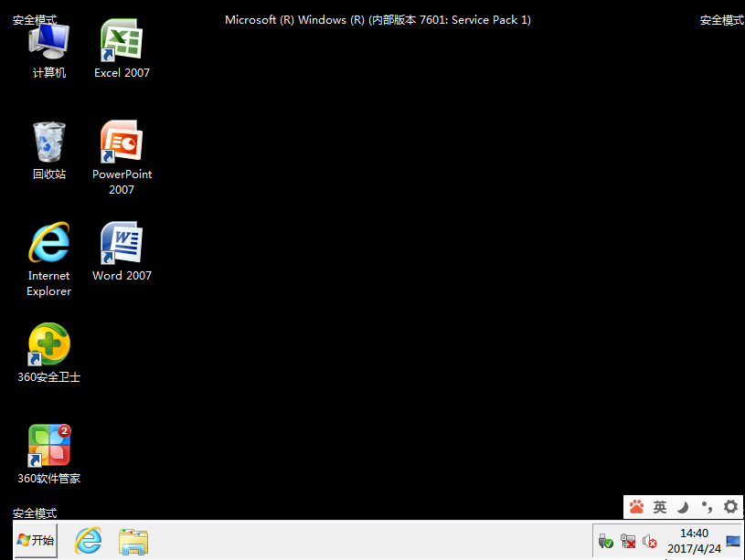The width and height of the screenshot is (745, 560).
Task: Click the Baidu paw IME icon
Action: tap(636, 507)
